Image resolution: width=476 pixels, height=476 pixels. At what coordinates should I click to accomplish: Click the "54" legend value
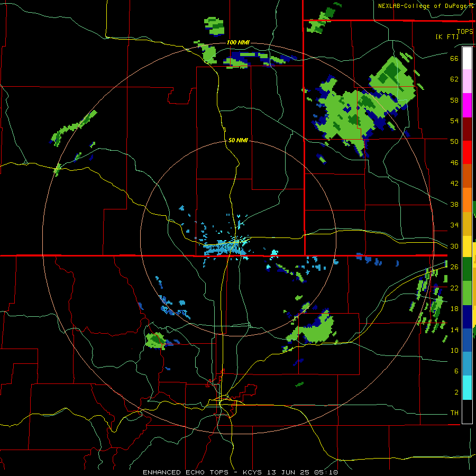tap(454, 121)
